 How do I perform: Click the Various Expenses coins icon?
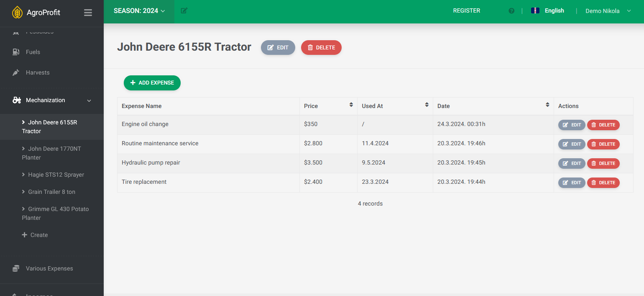16,268
